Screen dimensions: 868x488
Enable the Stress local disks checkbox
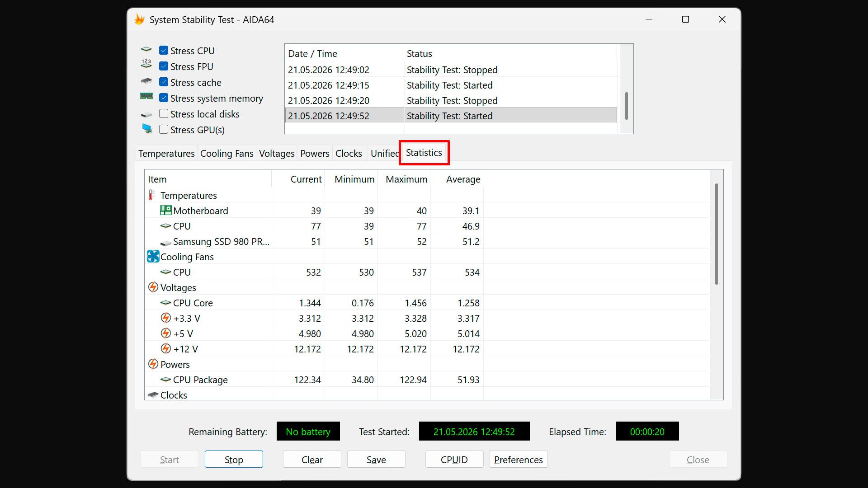pos(164,113)
